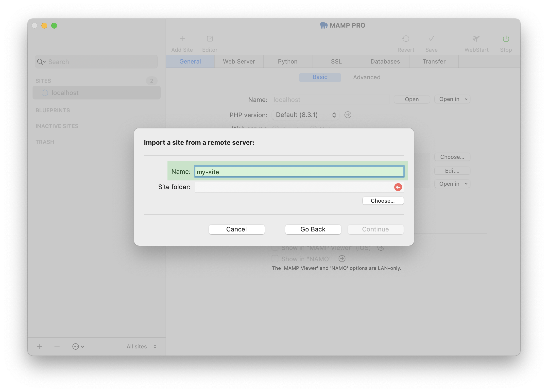Click the SITES count badge 2
Viewport: 548px width, 392px height.
152,81
